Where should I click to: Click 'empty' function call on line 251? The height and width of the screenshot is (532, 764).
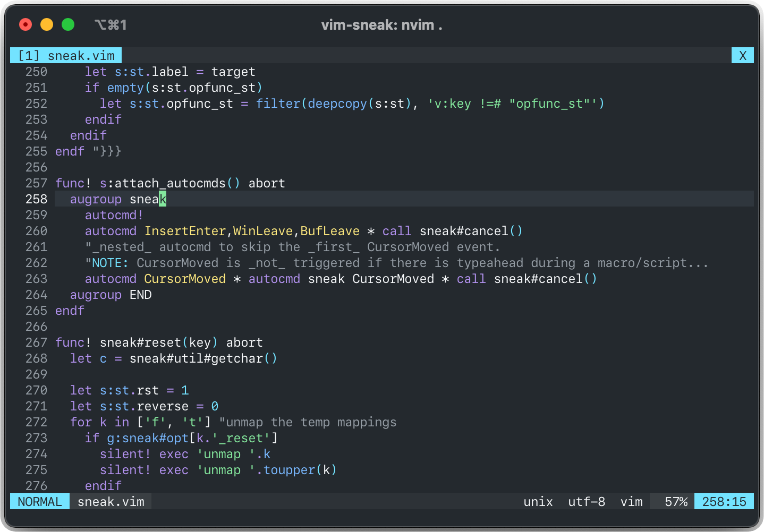pos(125,88)
